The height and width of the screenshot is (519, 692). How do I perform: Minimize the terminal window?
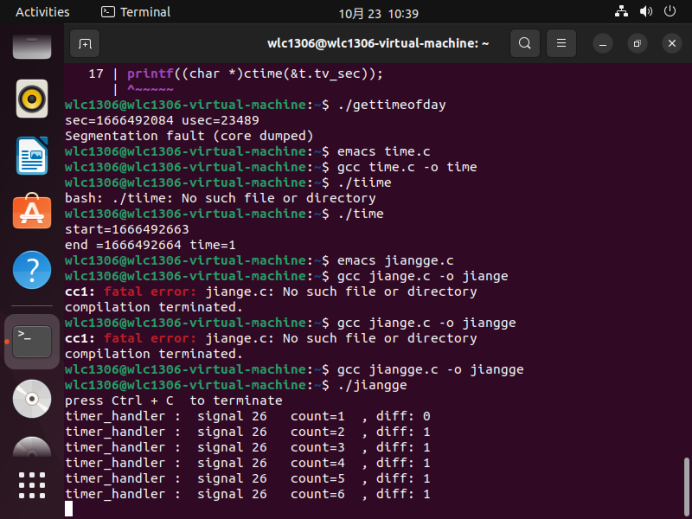coord(602,44)
